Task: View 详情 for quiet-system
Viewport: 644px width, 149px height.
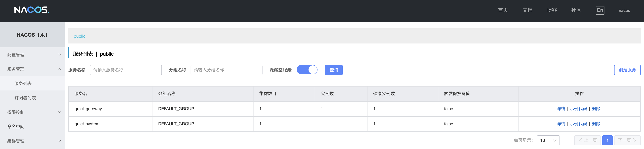Action: coord(561,124)
